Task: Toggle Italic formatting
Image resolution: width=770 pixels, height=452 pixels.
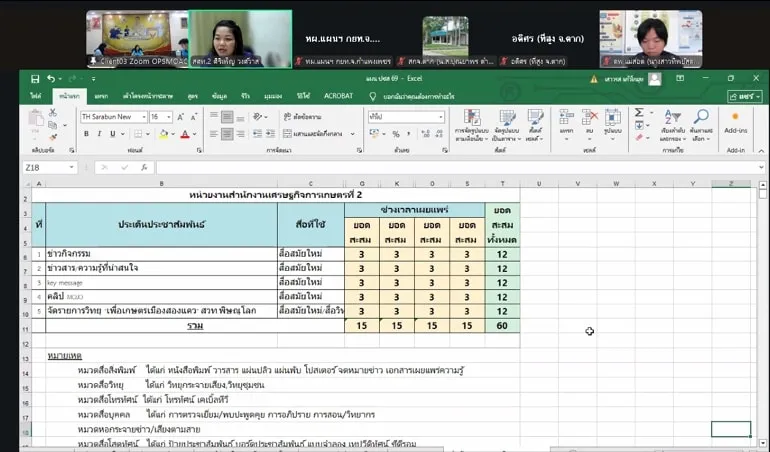Action: coord(98,134)
